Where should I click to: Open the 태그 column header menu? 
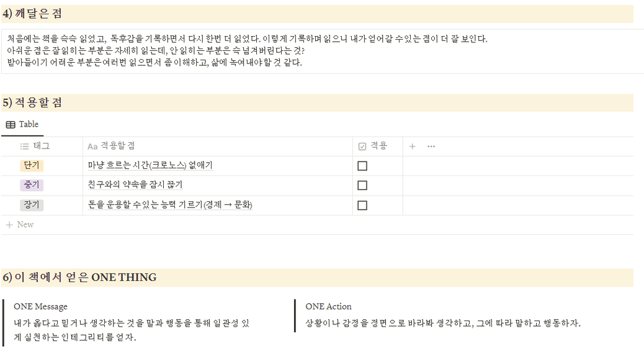coord(42,147)
